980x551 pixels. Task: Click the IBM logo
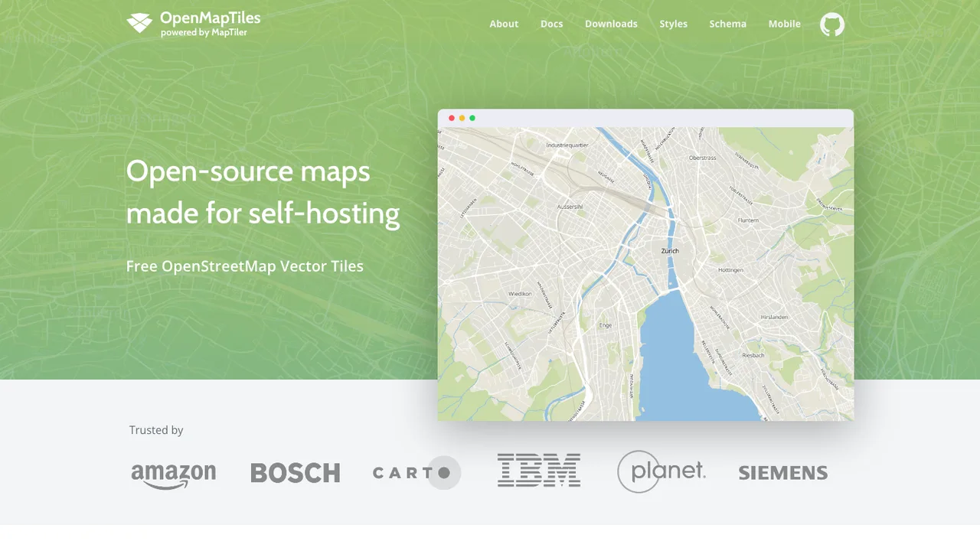(x=539, y=470)
